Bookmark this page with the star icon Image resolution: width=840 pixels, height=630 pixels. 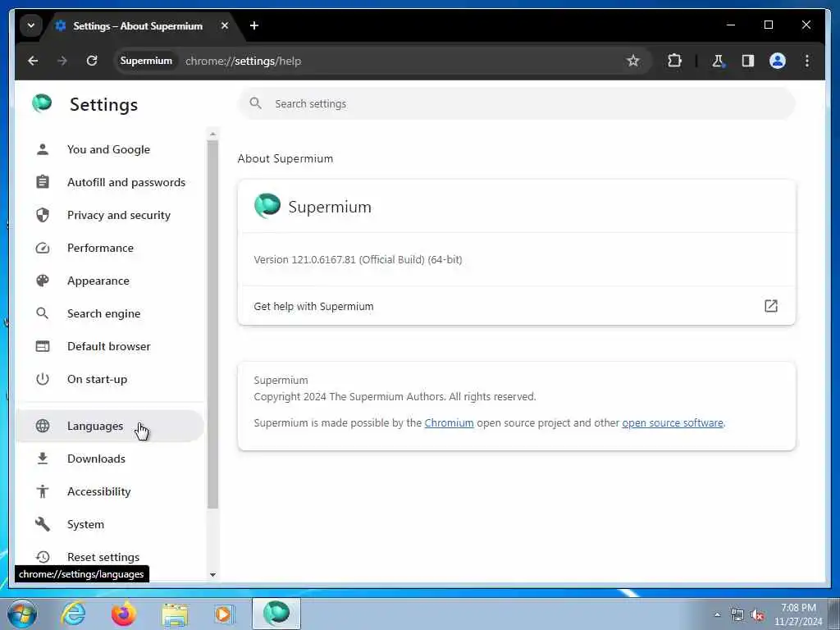pyautogui.click(x=632, y=61)
